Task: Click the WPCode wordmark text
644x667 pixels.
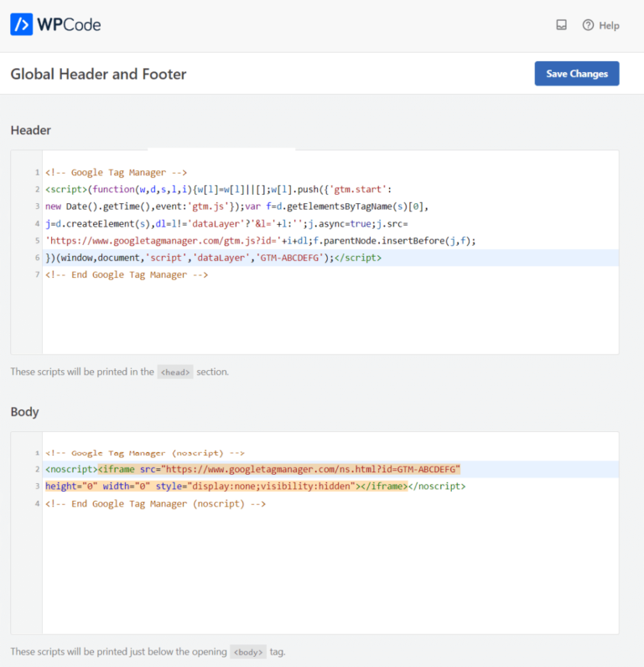Action: click(x=69, y=24)
